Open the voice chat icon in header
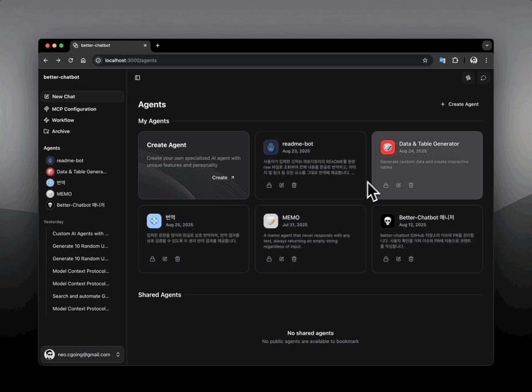The height and width of the screenshot is (392, 532). (x=468, y=78)
